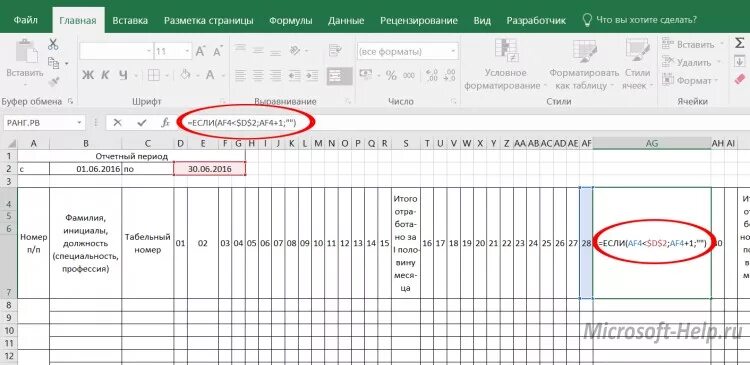Click the Increase Indent icon
This screenshot has width=750, height=365.
312,75
